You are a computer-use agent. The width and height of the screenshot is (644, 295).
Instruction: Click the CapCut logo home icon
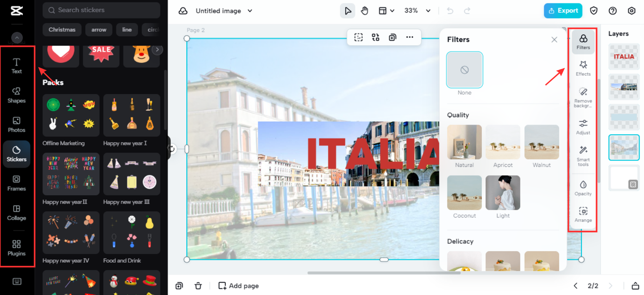(17, 11)
